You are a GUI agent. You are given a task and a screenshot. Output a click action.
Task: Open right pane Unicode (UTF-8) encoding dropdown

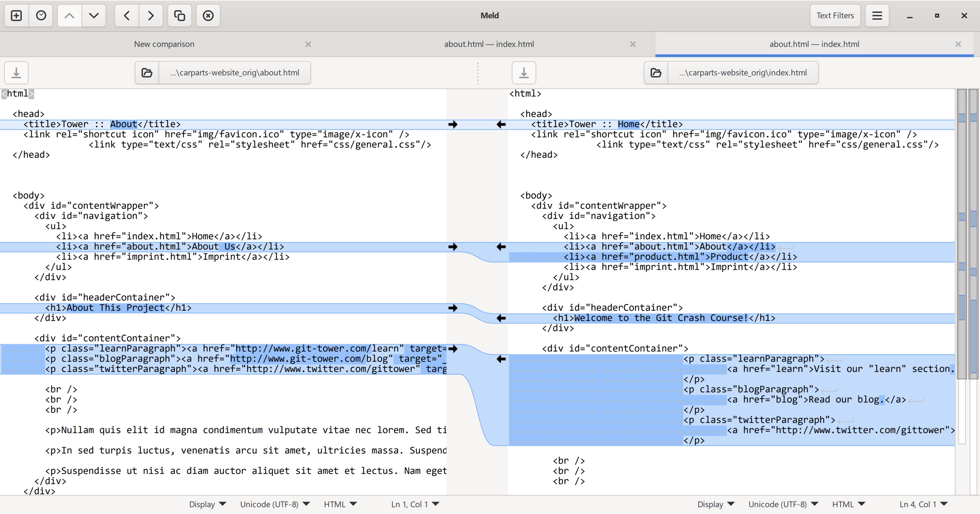pos(783,504)
